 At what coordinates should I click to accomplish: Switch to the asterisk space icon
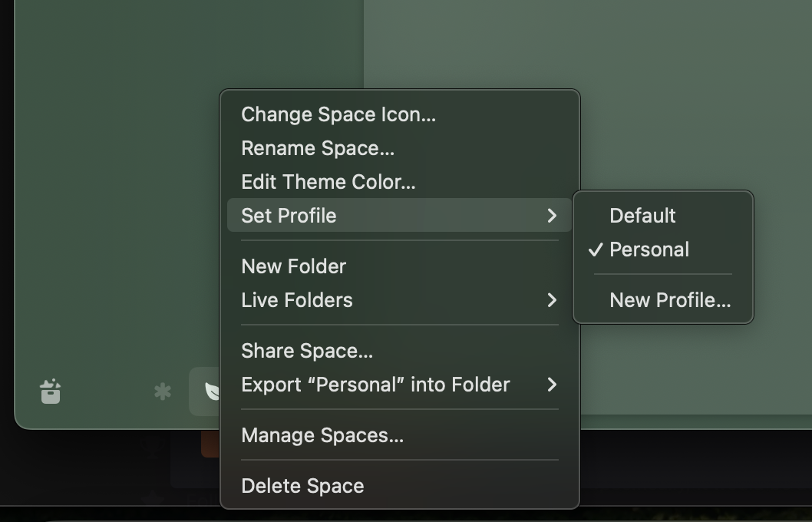(163, 391)
